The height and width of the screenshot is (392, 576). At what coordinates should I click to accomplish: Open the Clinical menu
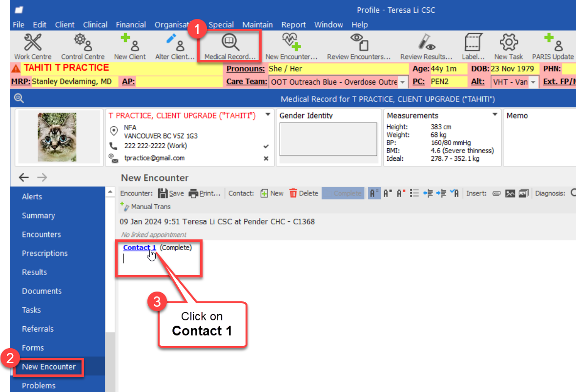pos(95,24)
